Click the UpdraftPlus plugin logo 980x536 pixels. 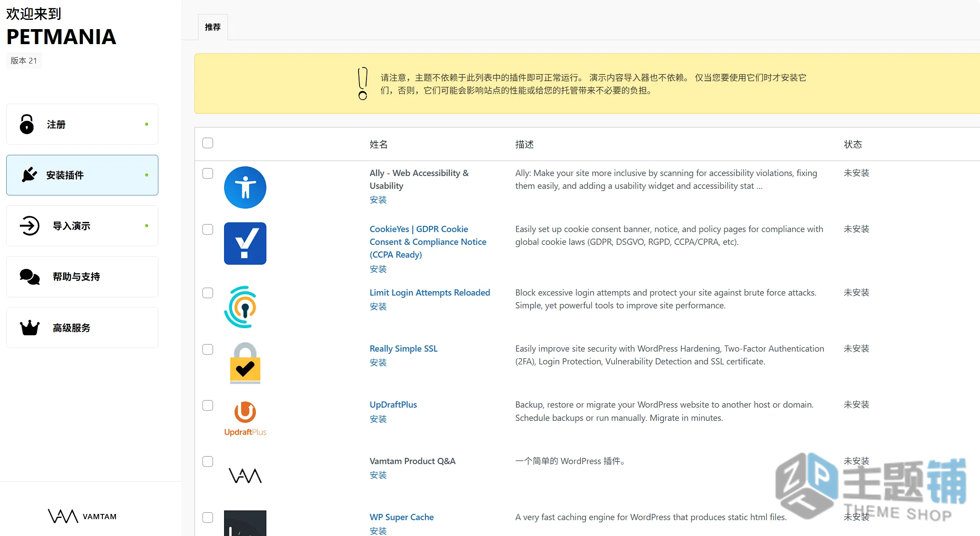click(x=245, y=419)
